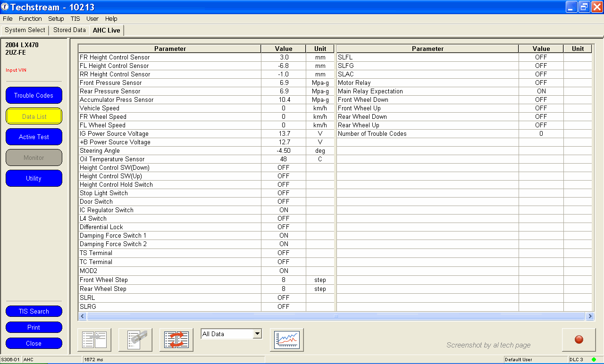Expand the All Data dropdown list
This screenshot has height=364, width=604.
click(x=257, y=334)
